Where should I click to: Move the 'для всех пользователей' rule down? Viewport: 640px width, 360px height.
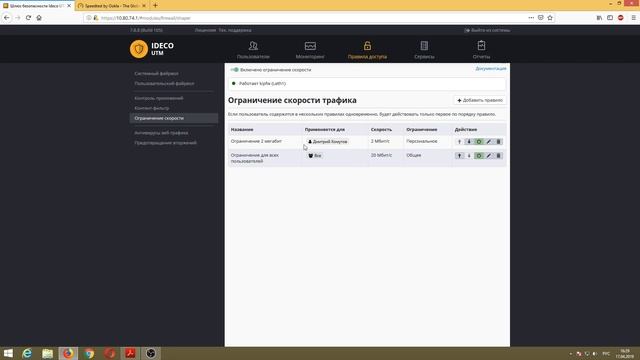pos(469,156)
